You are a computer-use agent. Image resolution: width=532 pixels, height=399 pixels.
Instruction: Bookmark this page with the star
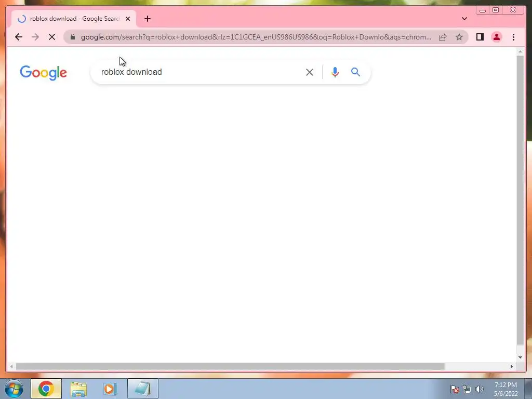tap(459, 37)
